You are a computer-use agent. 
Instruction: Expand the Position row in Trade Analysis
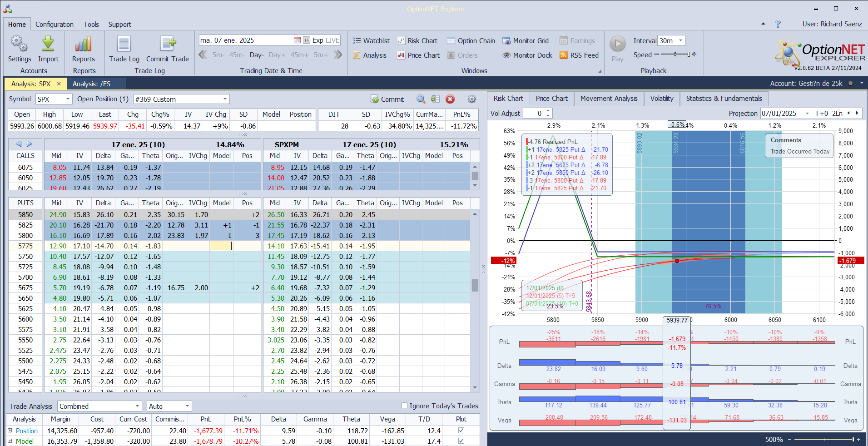tap(10, 431)
